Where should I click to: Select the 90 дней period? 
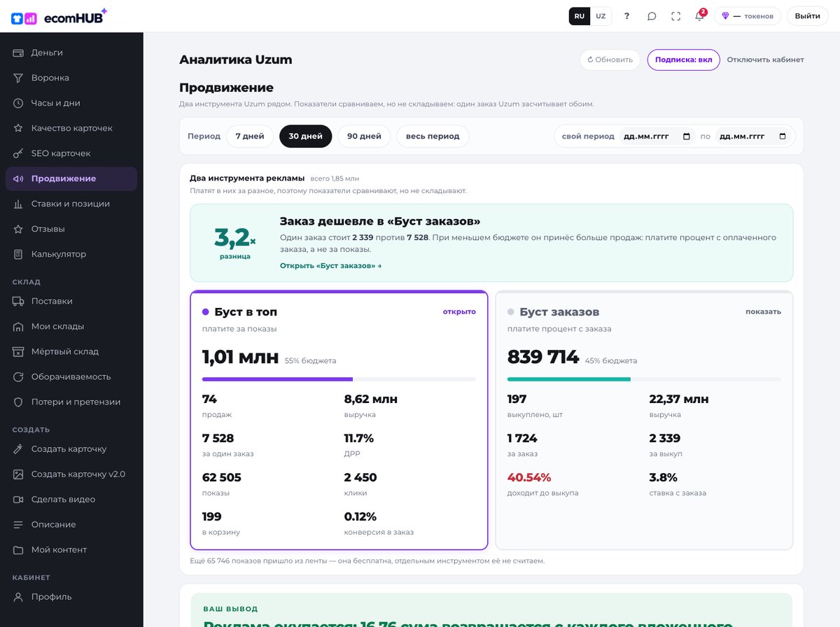365,136
